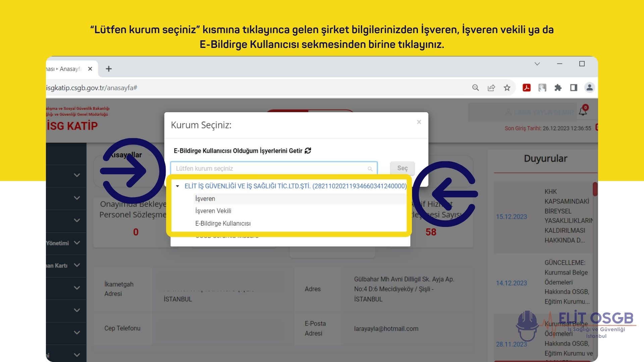Click the refresh icon beside E-Bildirge İşyerlerini Getir
The height and width of the screenshot is (362, 644).
pos(308,151)
